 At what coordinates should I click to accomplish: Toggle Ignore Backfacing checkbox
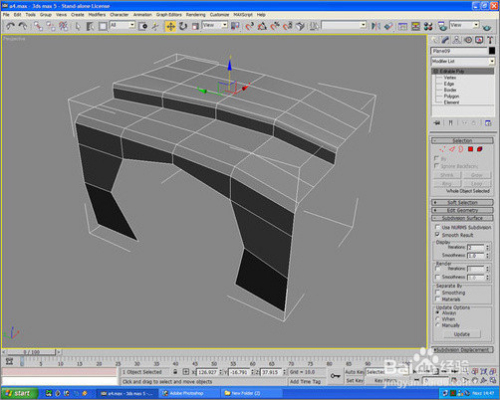tap(437, 166)
